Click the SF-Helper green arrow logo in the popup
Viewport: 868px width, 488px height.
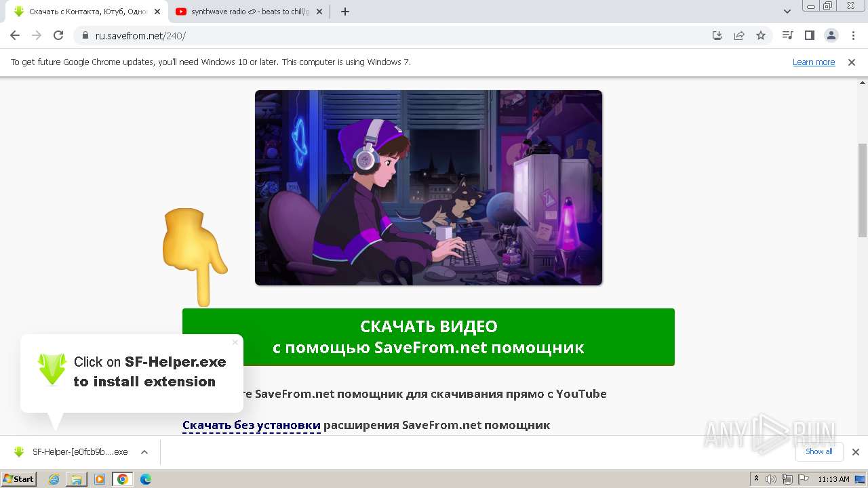pyautogui.click(x=52, y=369)
